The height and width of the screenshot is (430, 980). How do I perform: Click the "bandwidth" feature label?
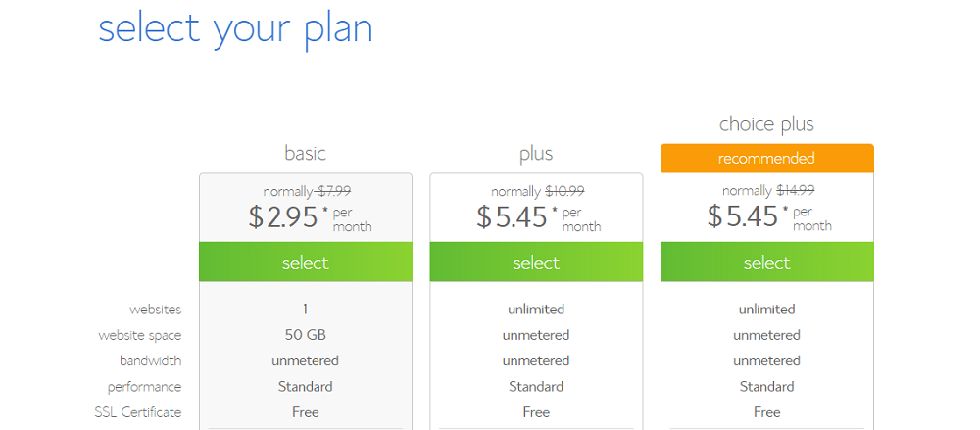[150, 360]
